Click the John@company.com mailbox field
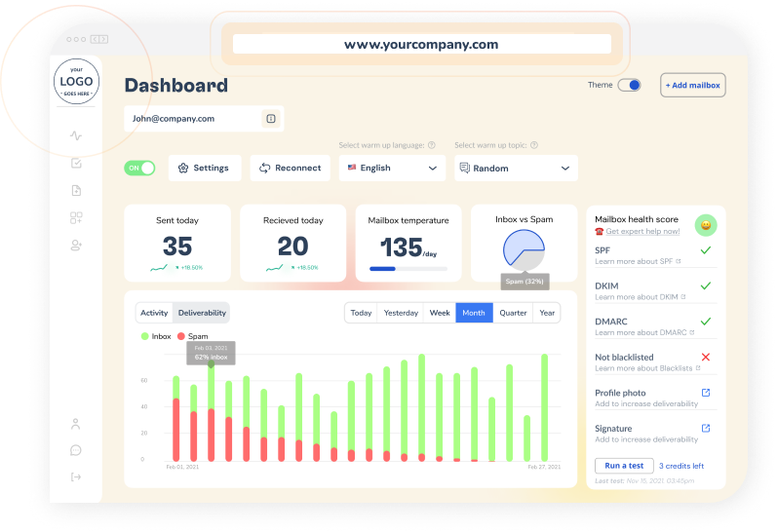This screenshot has height=532, width=777. (x=204, y=119)
